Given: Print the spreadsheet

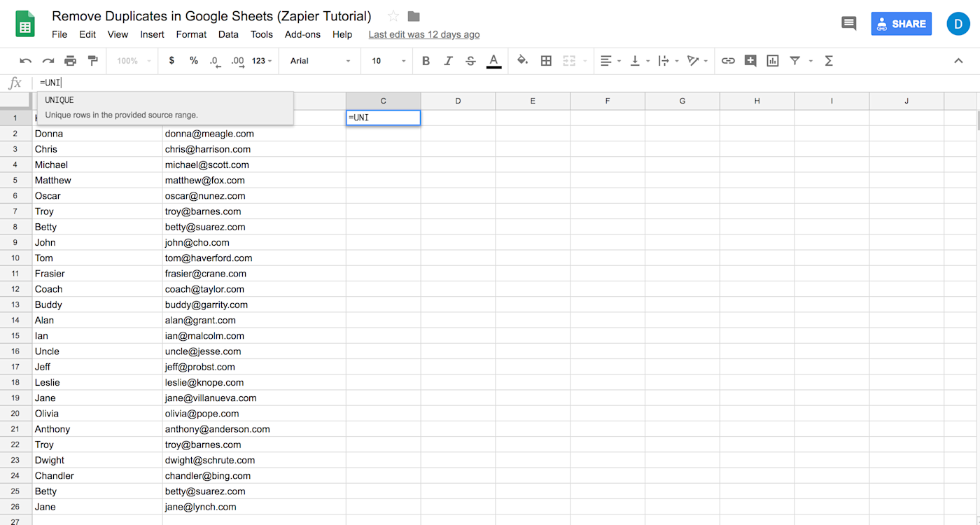Looking at the screenshot, I should 71,61.
